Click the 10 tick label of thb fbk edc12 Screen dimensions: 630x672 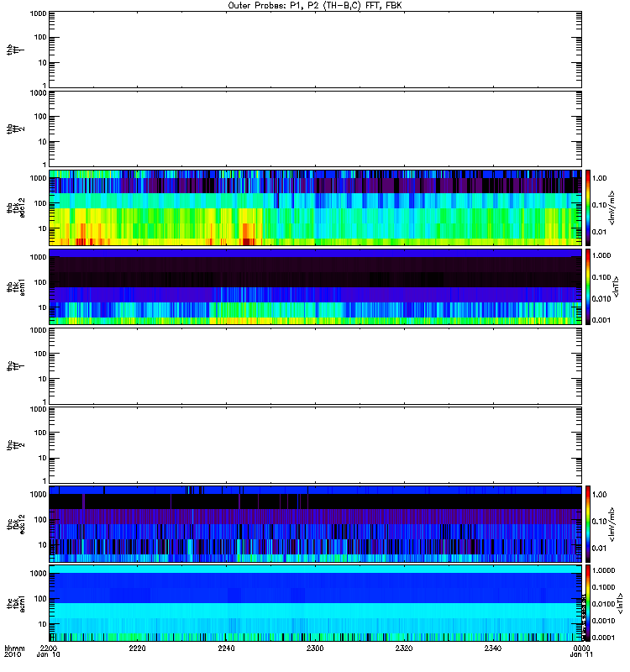(42, 228)
